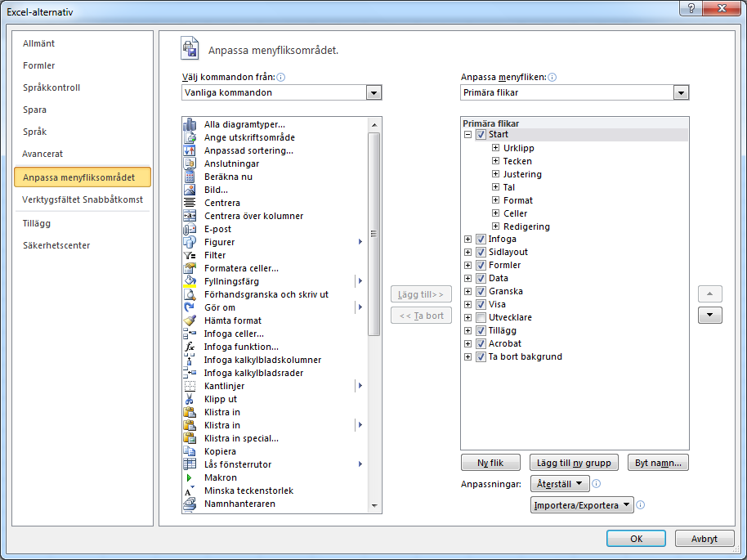Click the Beräkna nu calculator icon
This screenshot has width=747, height=560.
[x=190, y=177]
